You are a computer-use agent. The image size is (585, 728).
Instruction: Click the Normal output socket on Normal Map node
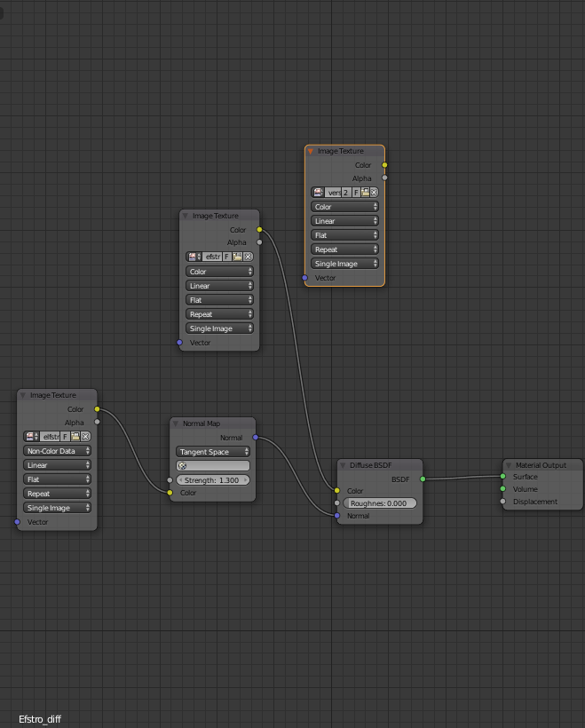[256, 438]
